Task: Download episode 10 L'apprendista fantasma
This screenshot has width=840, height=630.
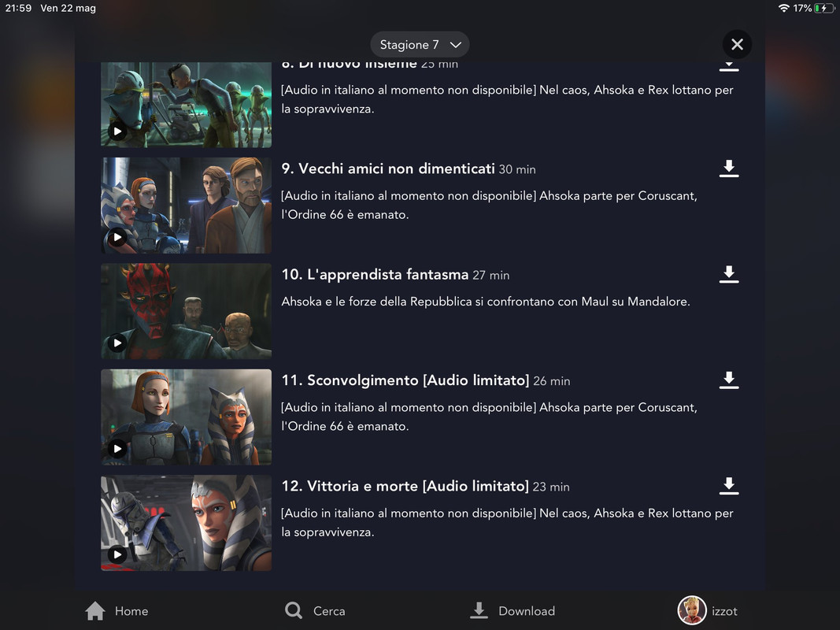Action: click(x=728, y=274)
